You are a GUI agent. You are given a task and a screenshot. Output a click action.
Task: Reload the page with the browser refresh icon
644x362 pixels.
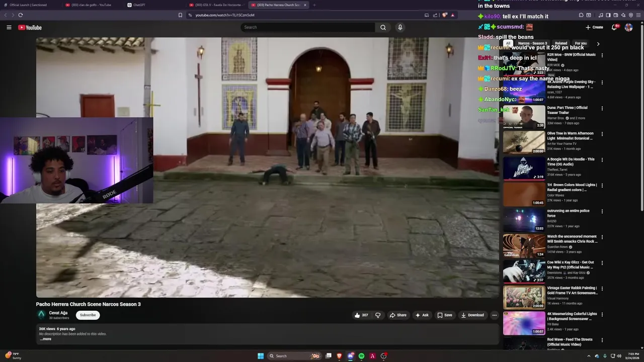pos(21,15)
